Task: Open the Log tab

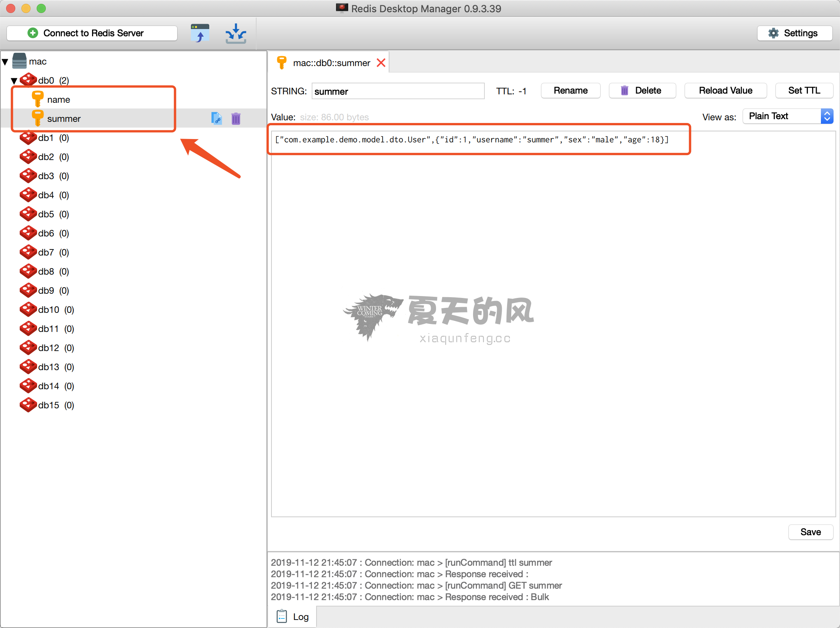Action: [x=292, y=617]
